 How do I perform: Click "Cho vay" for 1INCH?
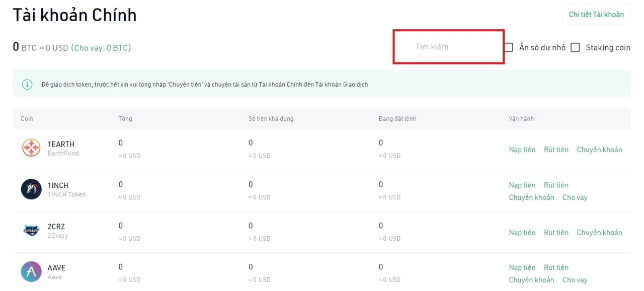[x=575, y=197]
